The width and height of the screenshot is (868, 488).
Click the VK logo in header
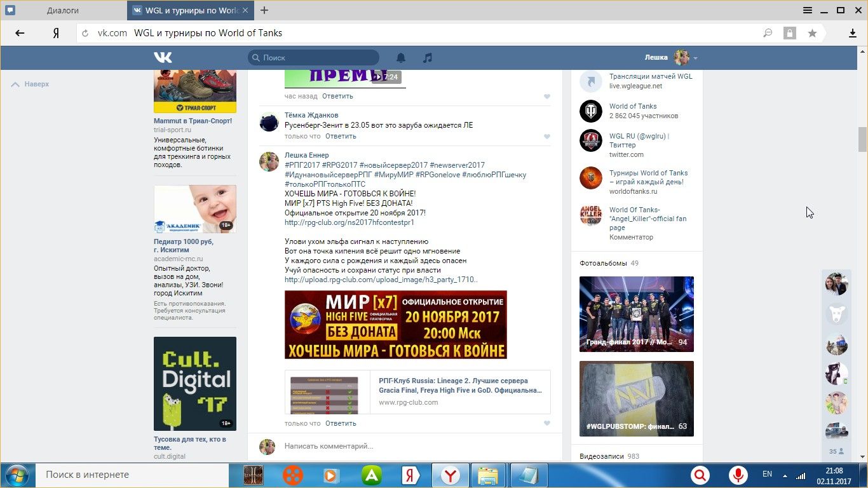163,57
